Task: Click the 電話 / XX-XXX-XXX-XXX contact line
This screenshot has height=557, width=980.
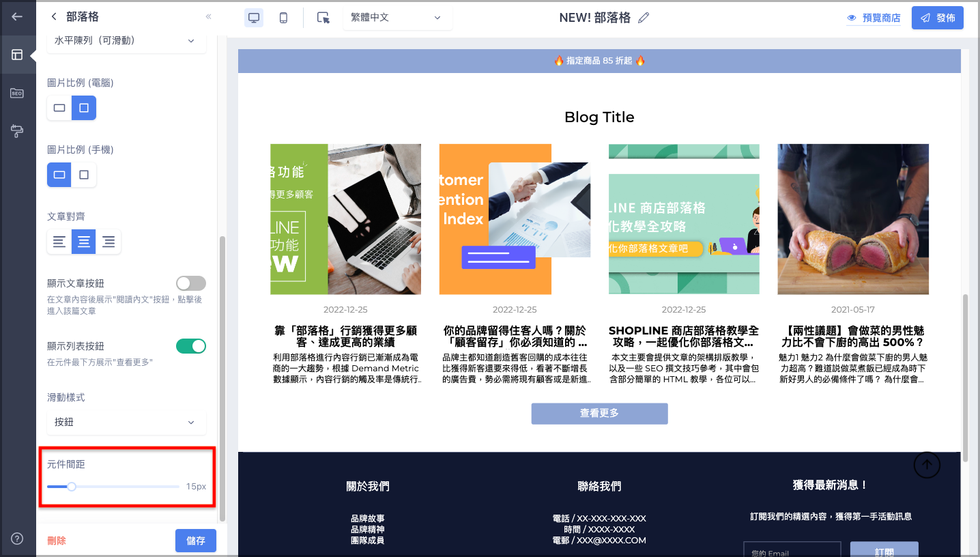Action: 599,519
